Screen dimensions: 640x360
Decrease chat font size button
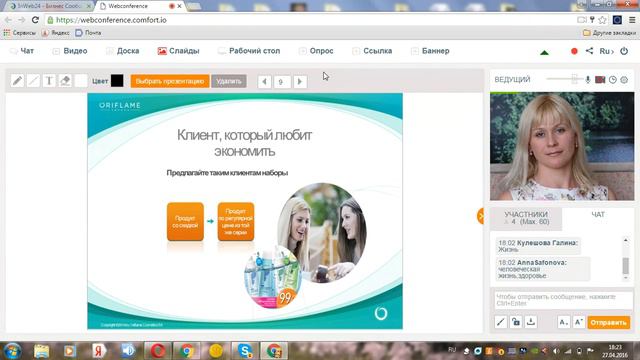tap(564, 322)
